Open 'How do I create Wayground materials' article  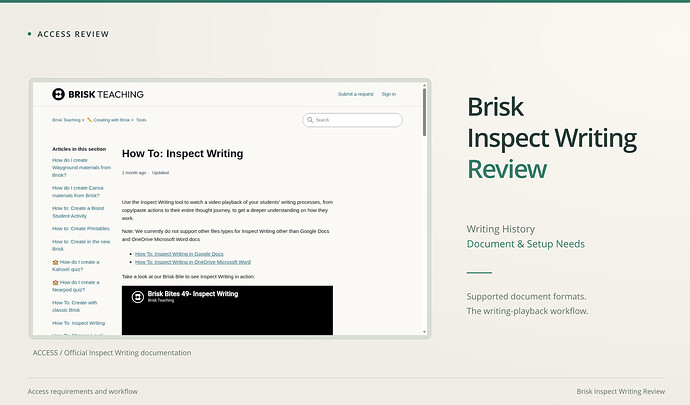tap(81, 168)
